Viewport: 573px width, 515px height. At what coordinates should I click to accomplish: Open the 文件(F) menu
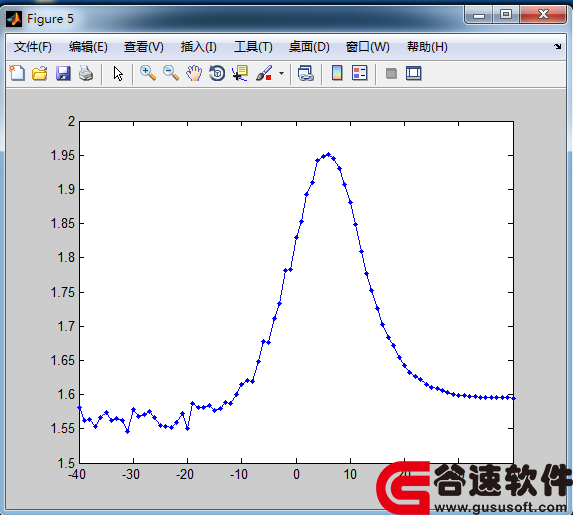click(33, 47)
